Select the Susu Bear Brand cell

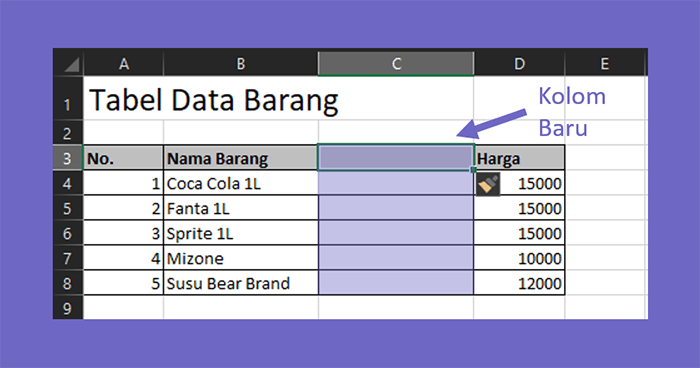tap(241, 283)
